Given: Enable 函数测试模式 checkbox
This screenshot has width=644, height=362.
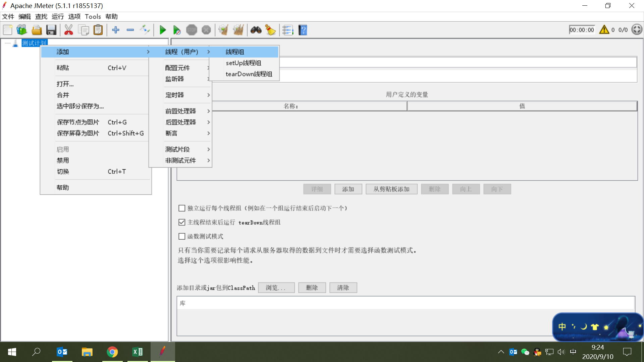Looking at the screenshot, I should click(x=182, y=236).
